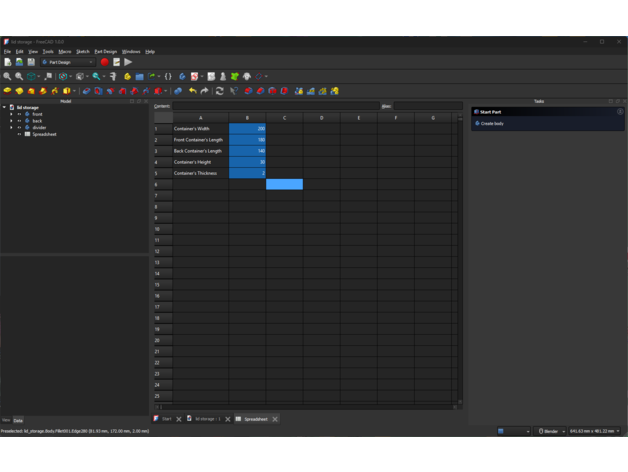Expand the front tree item
The width and height of the screenshot is (628, 472).
[x=12, y=114]
